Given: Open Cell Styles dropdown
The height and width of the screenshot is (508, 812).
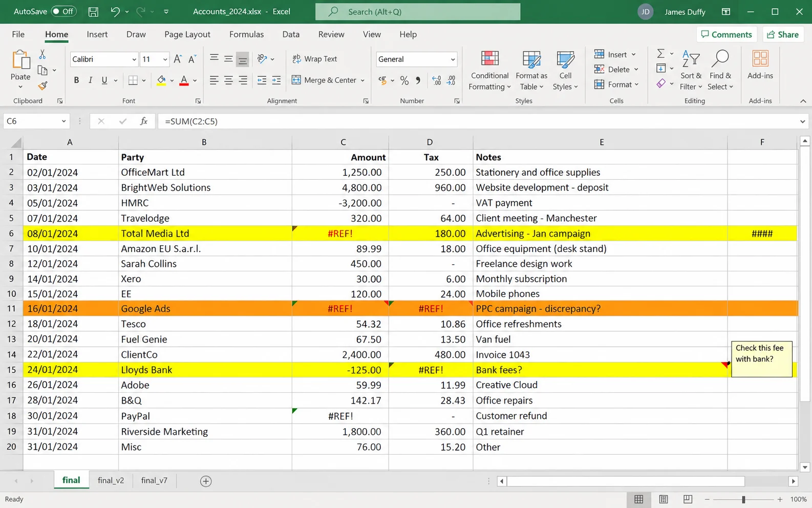Looking at the screenshot, I should [x=565, y=71].
